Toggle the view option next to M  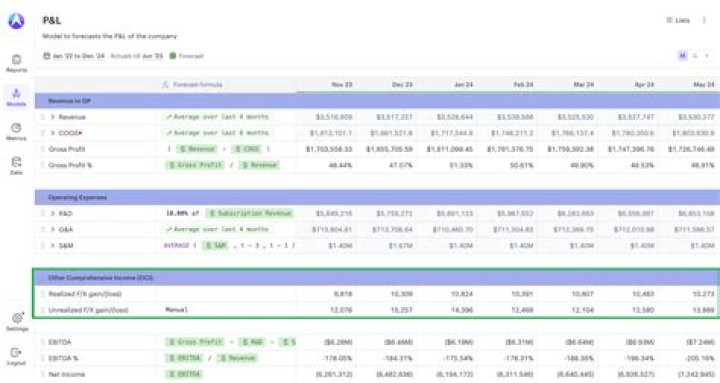pyautogui.click(x=695, y=56)
